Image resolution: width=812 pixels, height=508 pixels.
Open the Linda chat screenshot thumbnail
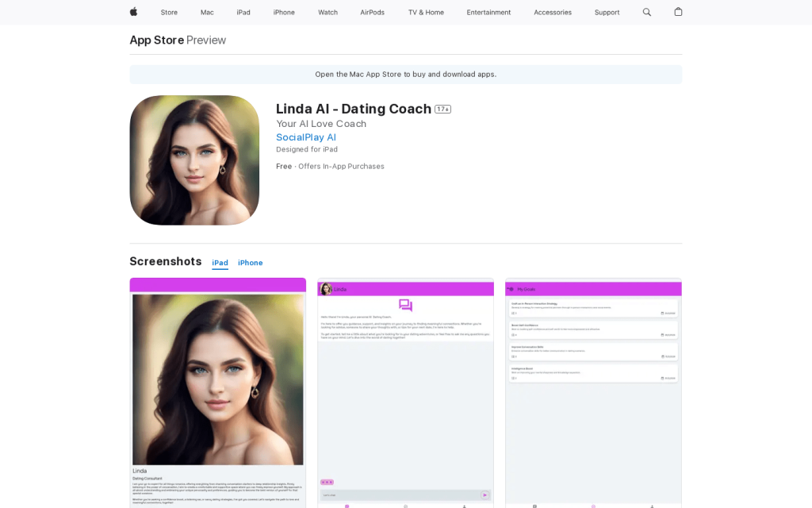coord(405,393)
